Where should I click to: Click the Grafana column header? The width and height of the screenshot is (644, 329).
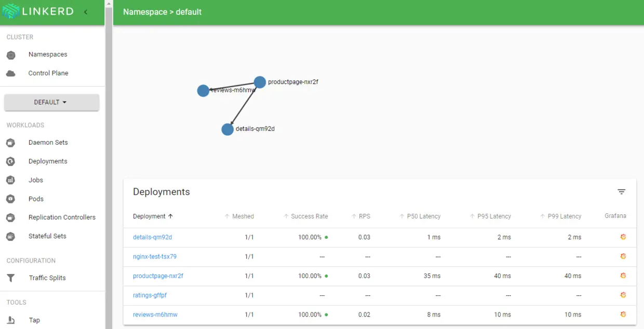pos(615,216)
